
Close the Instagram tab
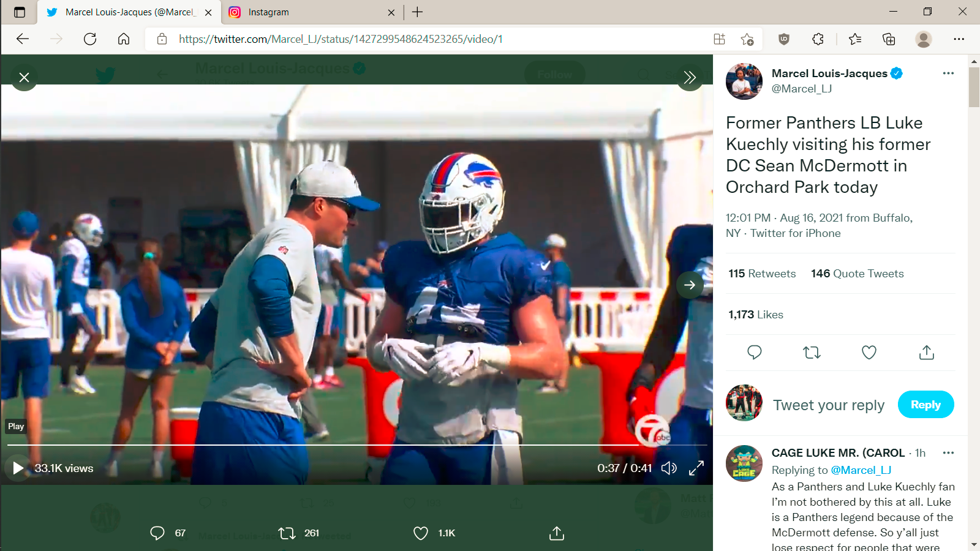tap(391, 12)
